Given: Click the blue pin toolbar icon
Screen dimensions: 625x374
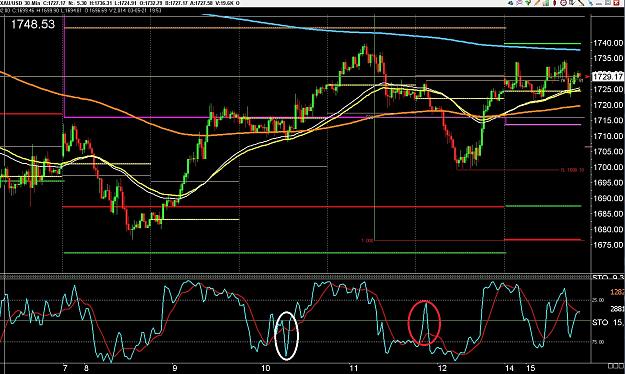Looking at the screenshot, I should point(590,3).
